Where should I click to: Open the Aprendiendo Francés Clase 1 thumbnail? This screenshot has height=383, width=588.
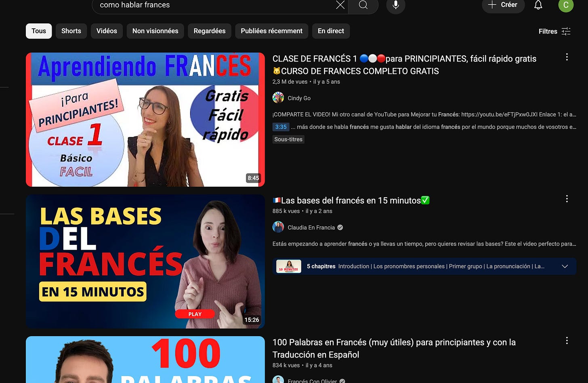click(145, 120)
